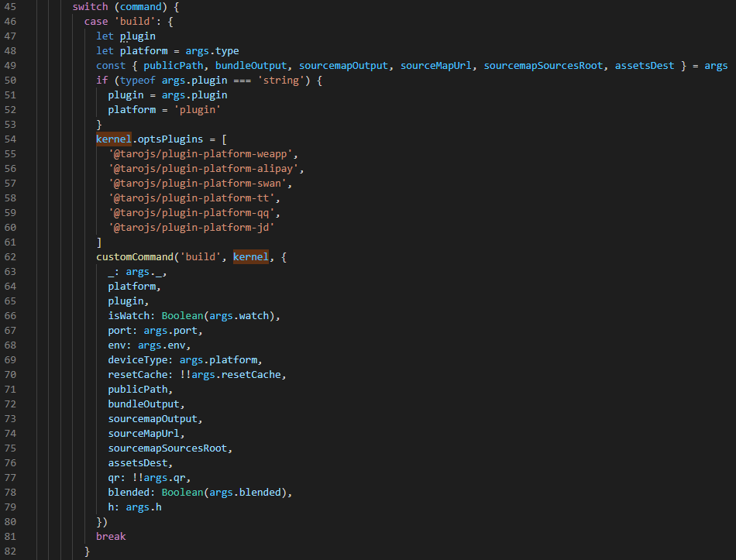This screenshot has height=560, width=736.
Task: Click the 'switch' keyword on line 45
Action: point(90,7)
